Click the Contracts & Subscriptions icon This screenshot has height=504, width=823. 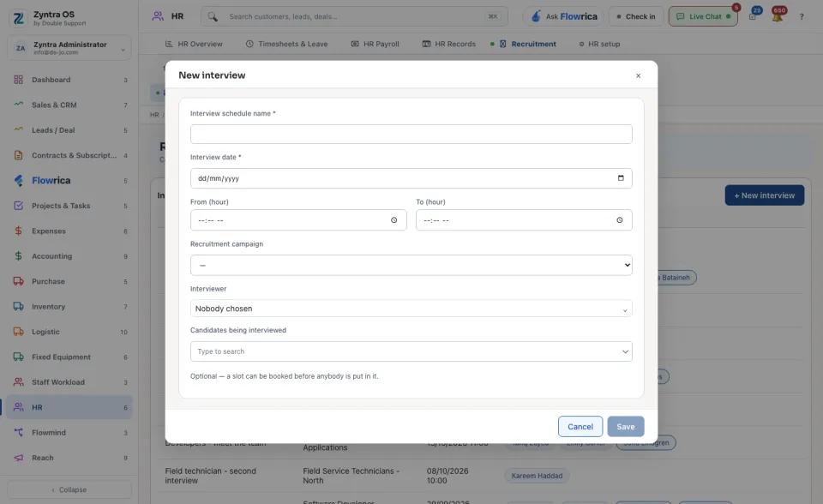pos(18,155)
